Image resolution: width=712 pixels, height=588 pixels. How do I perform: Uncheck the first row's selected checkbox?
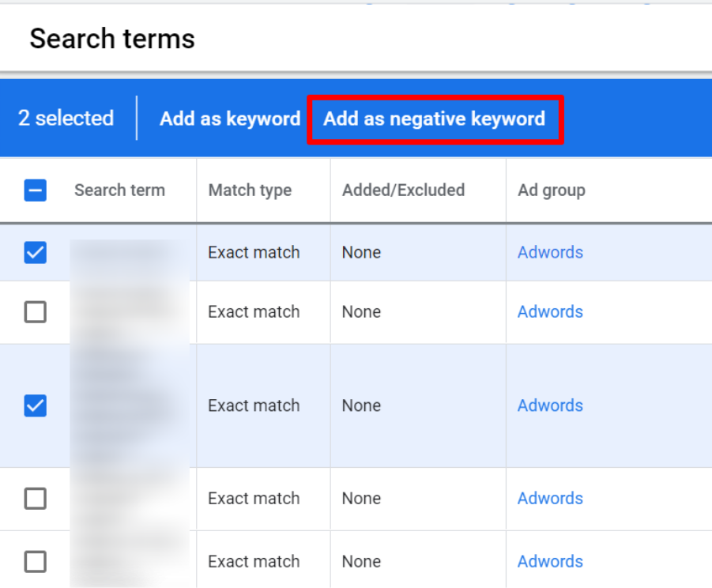[34, 252]
